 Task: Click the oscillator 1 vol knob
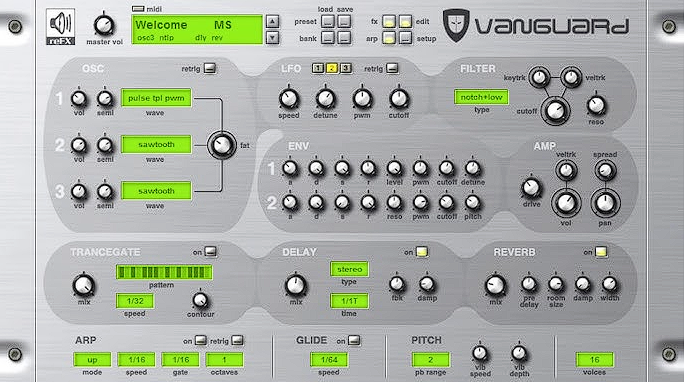[79, 99]
